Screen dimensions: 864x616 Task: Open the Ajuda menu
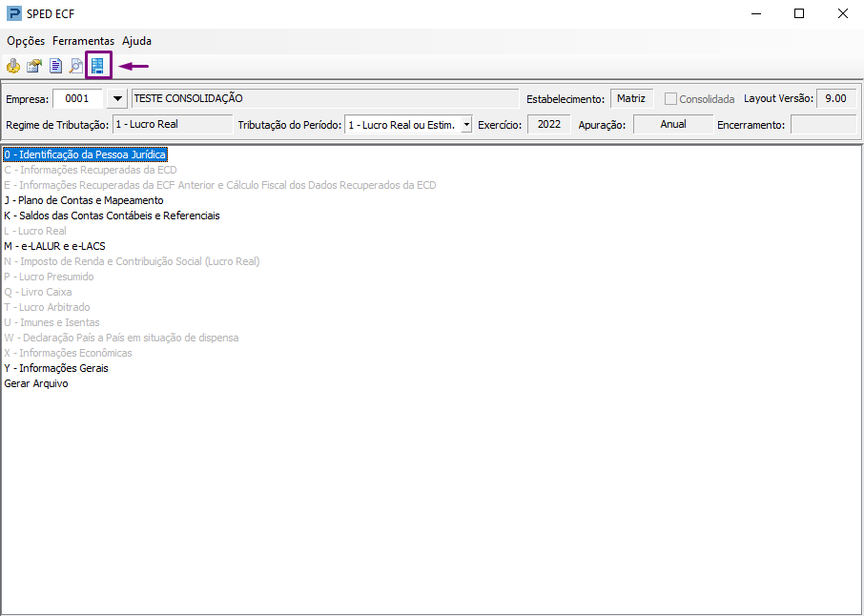click(136, 41)
